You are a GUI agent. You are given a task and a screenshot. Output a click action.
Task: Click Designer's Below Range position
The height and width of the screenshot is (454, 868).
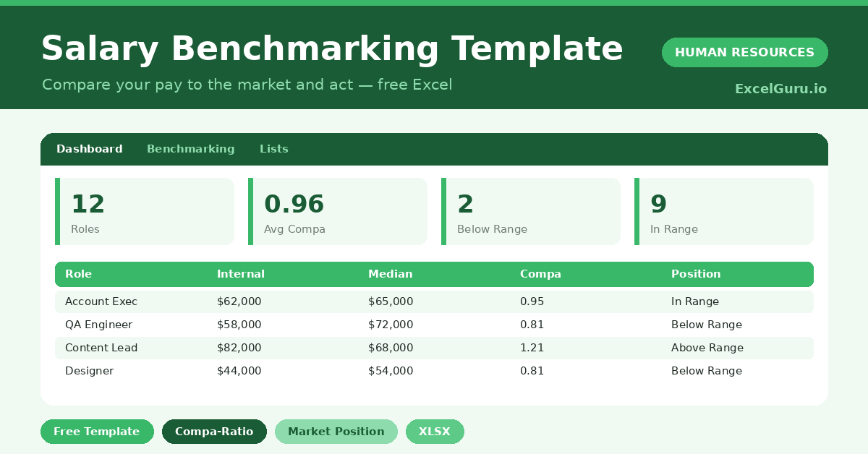point(707,371)
